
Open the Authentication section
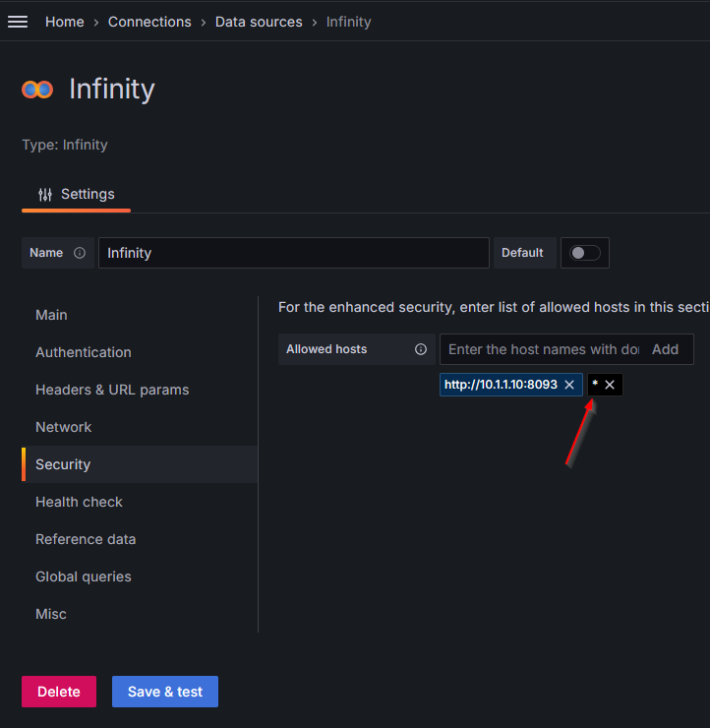click(x=84, y=352)
